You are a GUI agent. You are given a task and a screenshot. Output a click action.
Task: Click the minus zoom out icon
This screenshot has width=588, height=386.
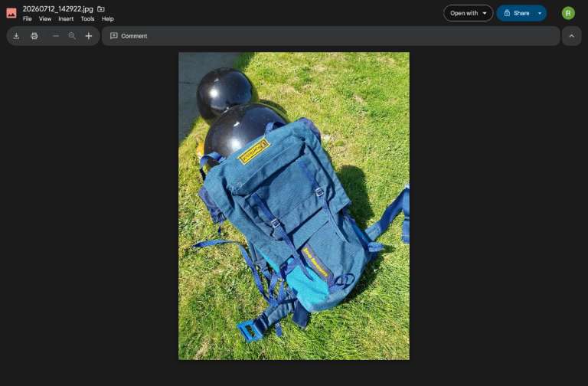click(x=56, y=36)
